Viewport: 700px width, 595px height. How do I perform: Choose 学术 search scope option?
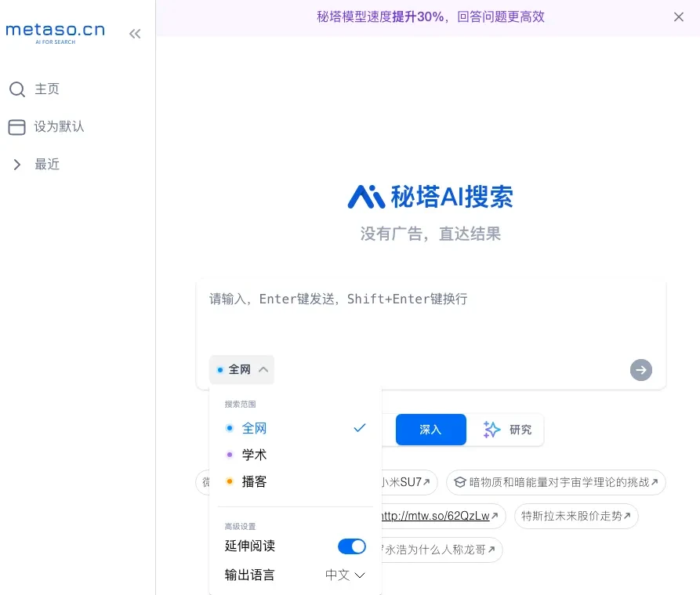(x=295, y=455)
